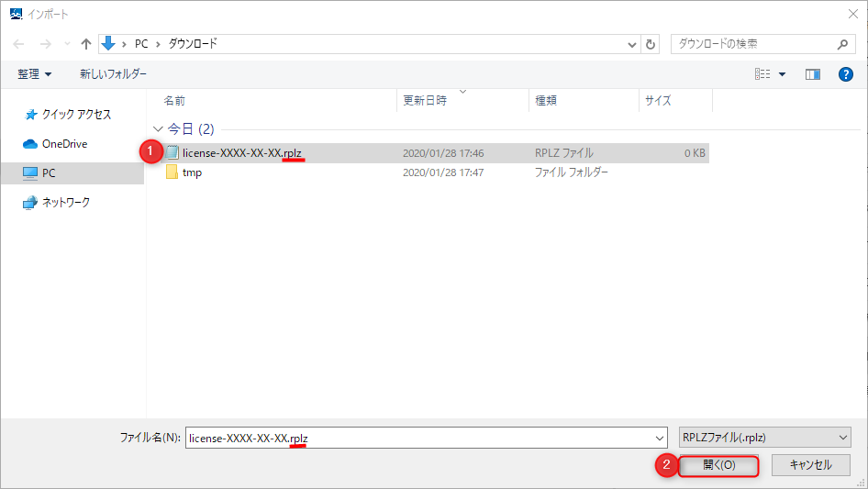The width and height of the screenshot is (868, 489).
Task: Click the 開く(O) button
Action: 718,465
